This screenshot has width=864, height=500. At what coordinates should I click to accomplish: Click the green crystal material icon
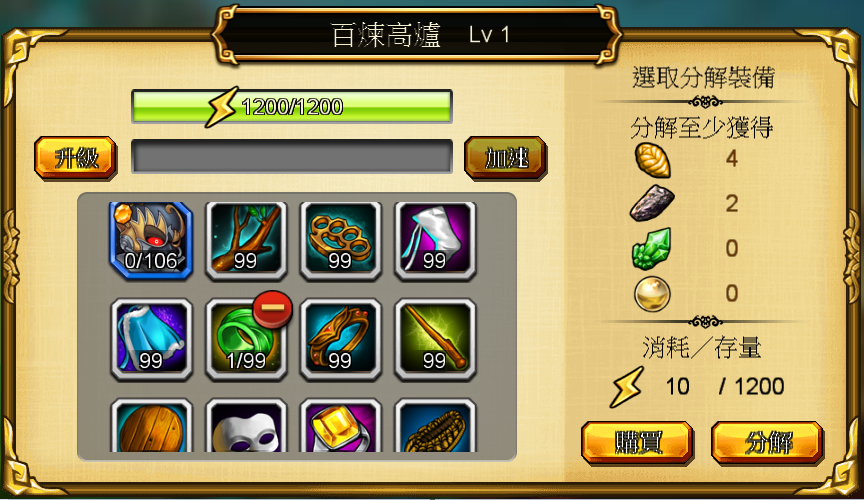click(x=652, y=249)
